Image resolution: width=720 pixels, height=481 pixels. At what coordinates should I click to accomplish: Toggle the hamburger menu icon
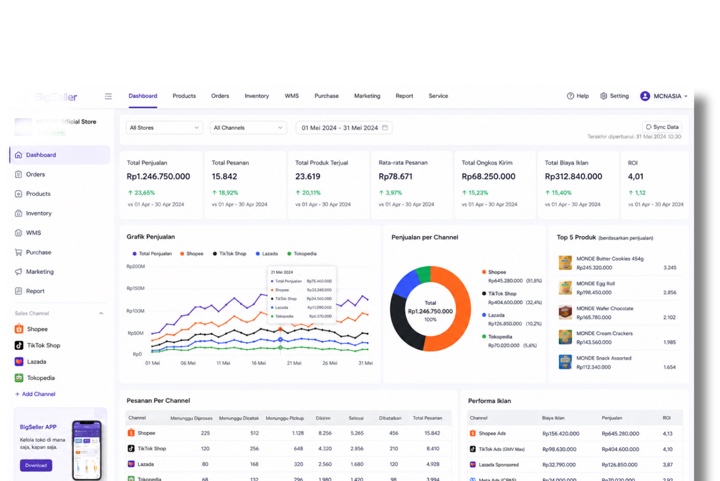pyautogui.click(x=108, y=96)
